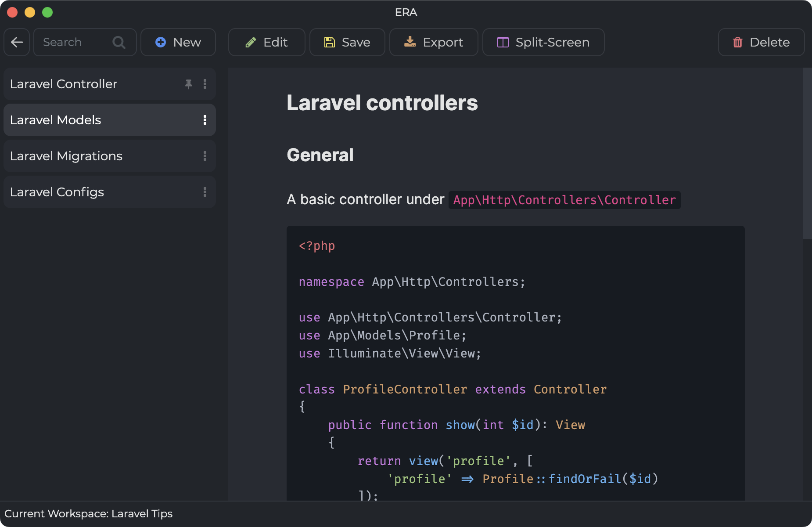Click the Laravel controllers heading
The width and height of the screenshot is (812, 527).
pos(382,103)
